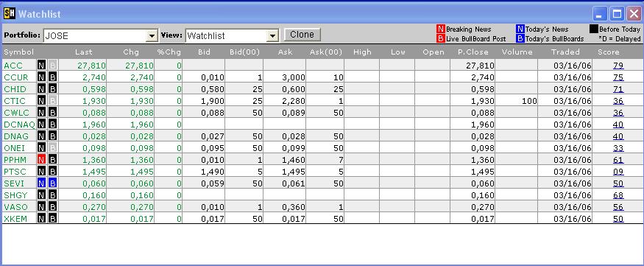The width and height of the screenshot is (644, 266).
Task: Select the CHID symbol
Action: 15,89
